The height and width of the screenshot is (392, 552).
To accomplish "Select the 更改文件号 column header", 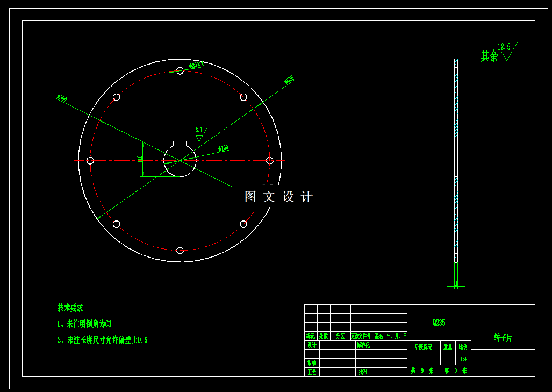I will (361, 336).
